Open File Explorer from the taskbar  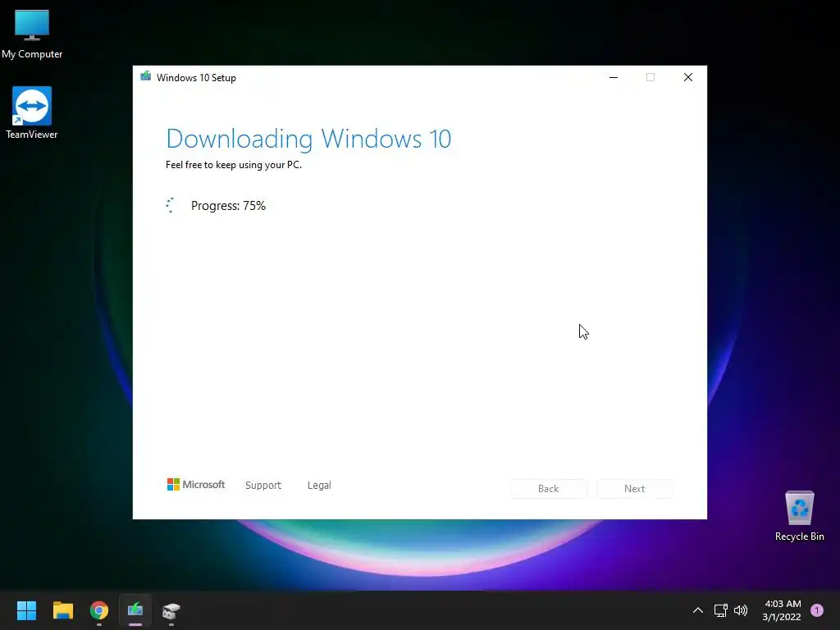click(62, 610)
